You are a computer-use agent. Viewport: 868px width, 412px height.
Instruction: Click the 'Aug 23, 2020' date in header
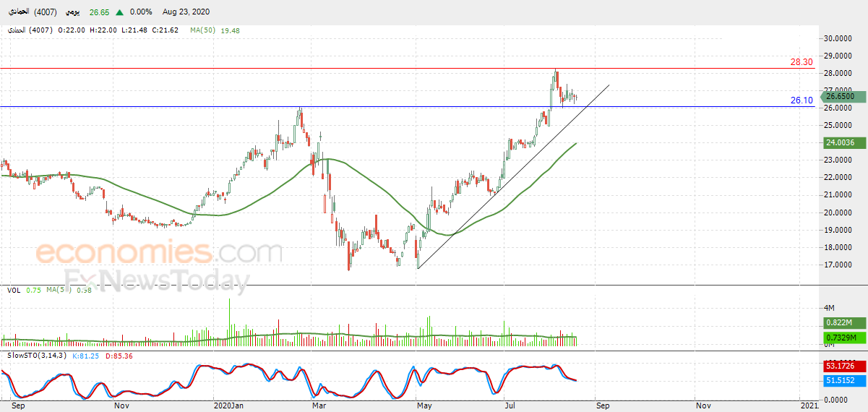click(186, 12)
